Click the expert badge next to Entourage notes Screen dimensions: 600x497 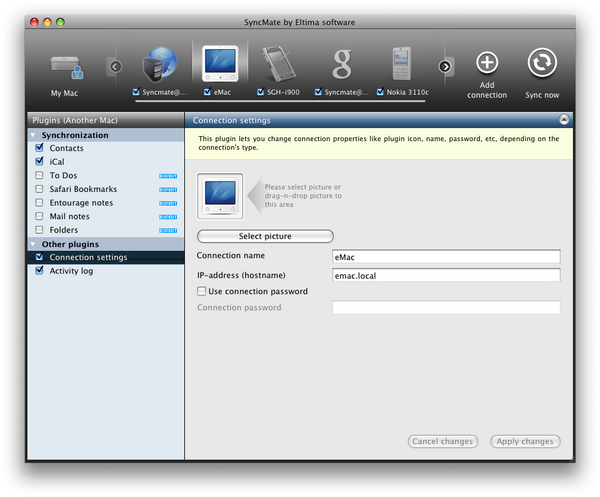(168, 203)
